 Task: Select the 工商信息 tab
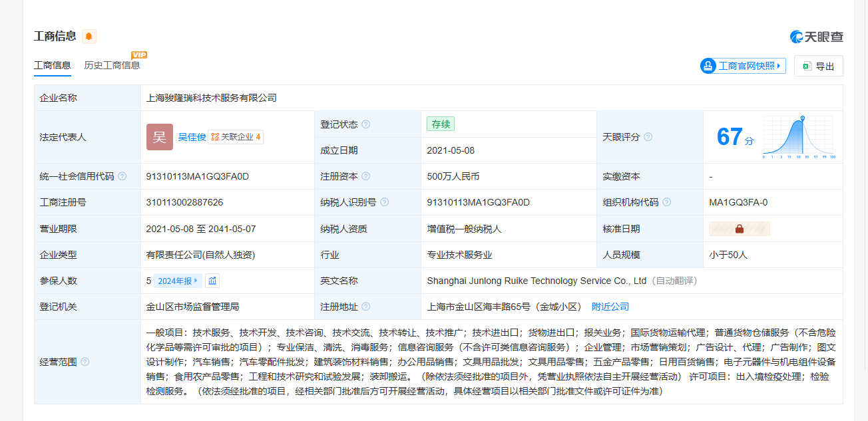(53, 65)
